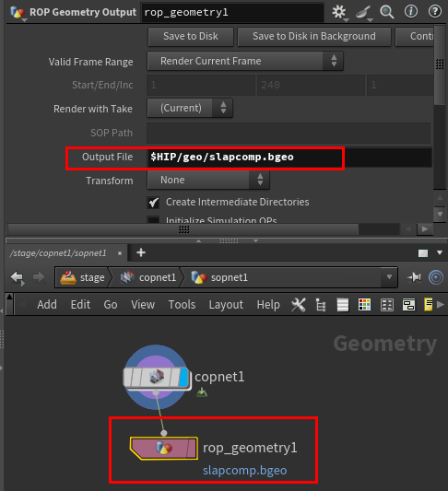448x491 pixels.
Task: Click the node name field rop_geometry1
Action: click(x=232, y=13)
